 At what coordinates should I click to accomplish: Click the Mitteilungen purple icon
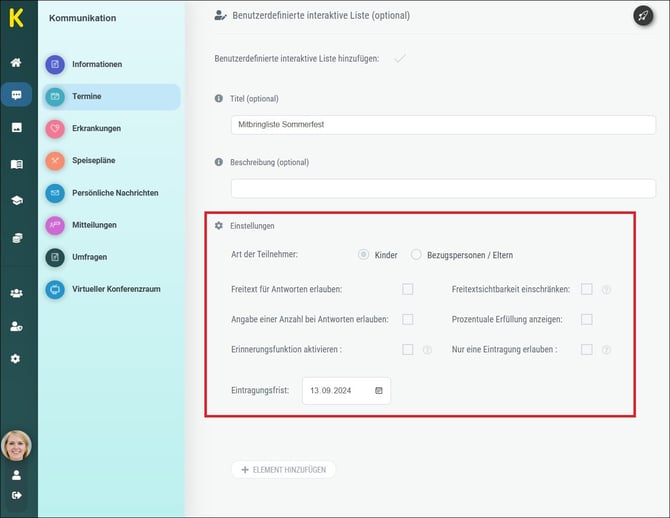(x=55, y=225)
